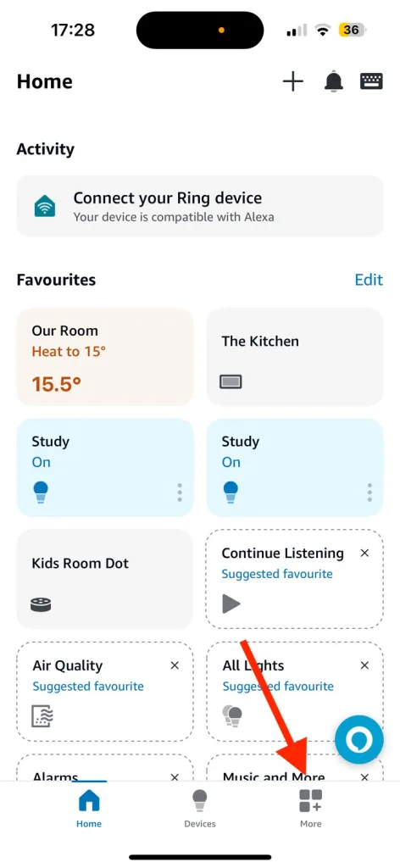Open options dots on first Study tile

pyautogui.click(x=180, y=492)
